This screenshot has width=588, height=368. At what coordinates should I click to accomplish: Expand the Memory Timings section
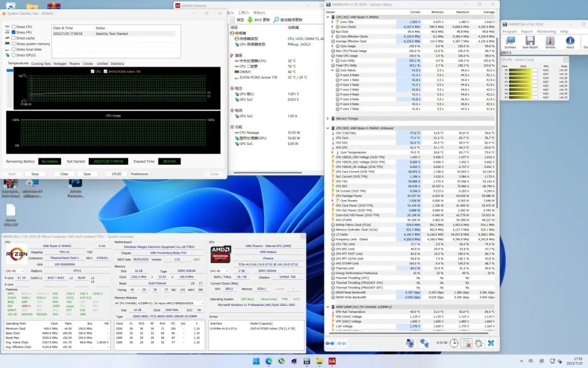tap(328, 118)
